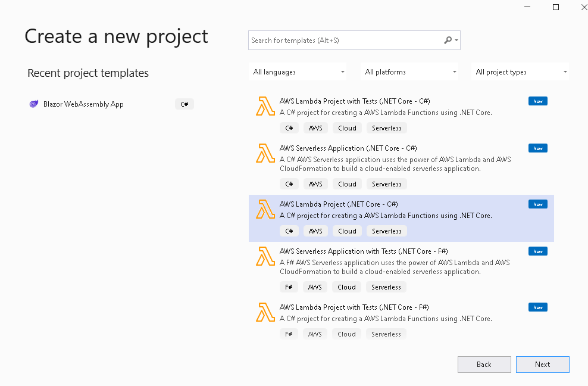
Task: Click AWS tag under AWS Lambda Project with Tests C#
Action: click(315, 128)
